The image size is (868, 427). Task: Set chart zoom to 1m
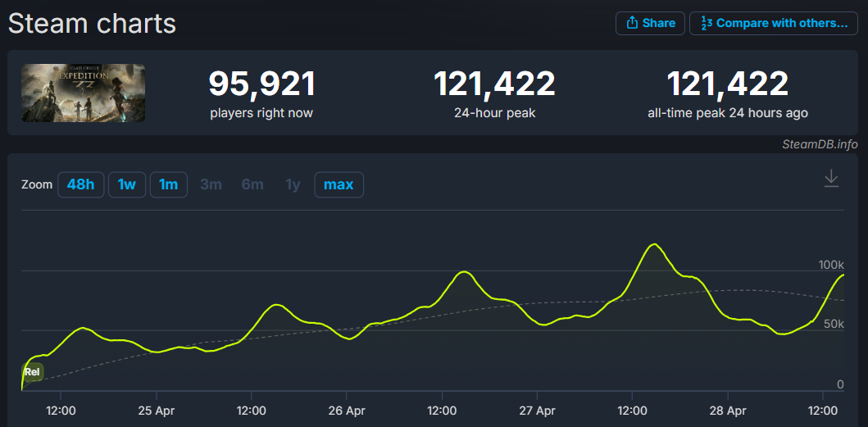[168, 185]
